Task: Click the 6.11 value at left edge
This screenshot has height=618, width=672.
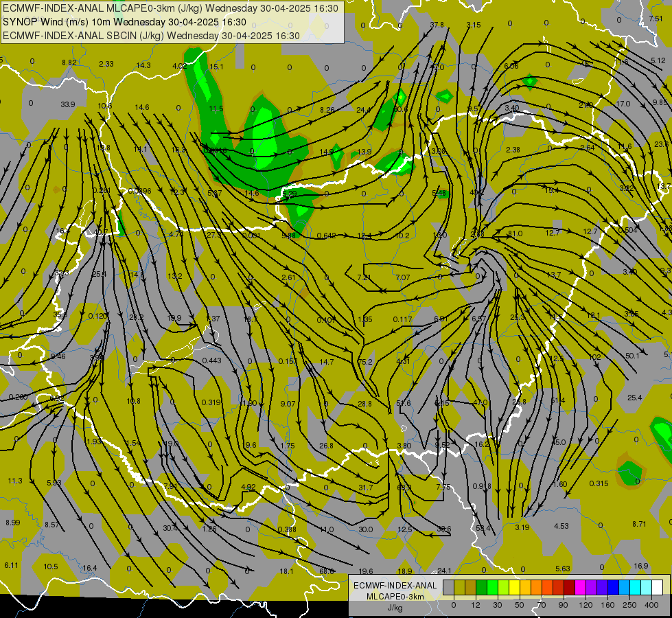Action: click(x=11, y=565)
